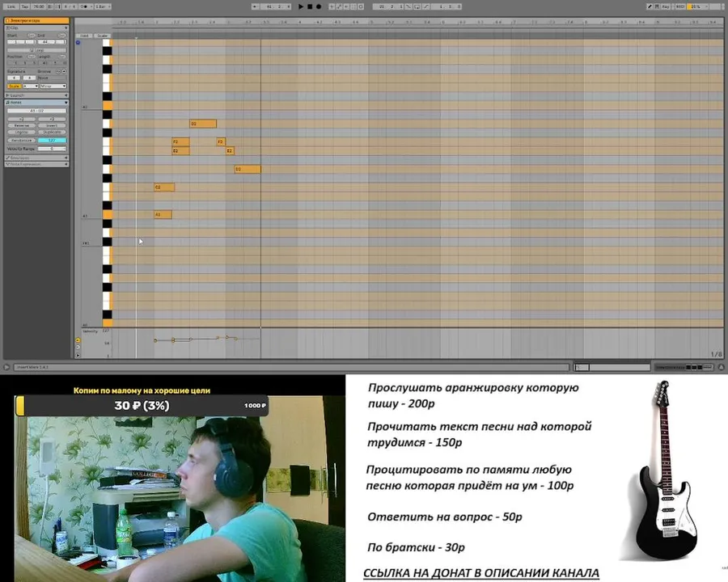Click the Set button next to End
Image resolution: width=728 pixels, height=582 pixels.
(x=62, y=36)
